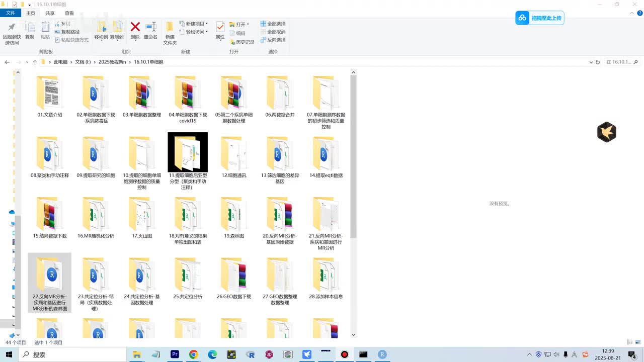The height and width of the screenshot is (362, 644).
Task: Create a New folder (新建文件夹)
Action: [x=170, y=33]
